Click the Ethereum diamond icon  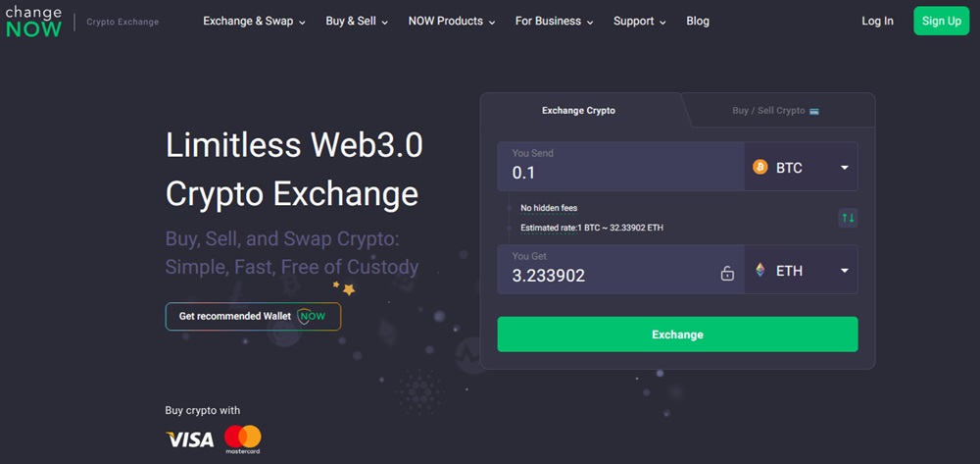760,271
